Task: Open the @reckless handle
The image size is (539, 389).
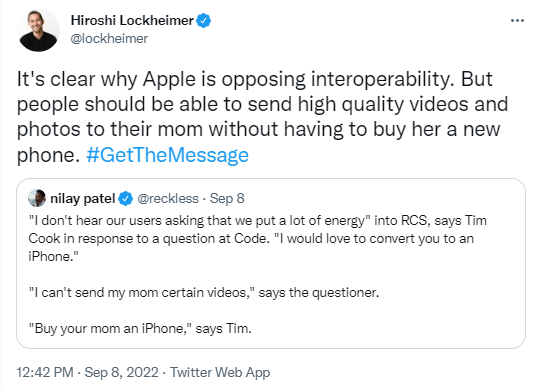Action: [x=168, y=199]
